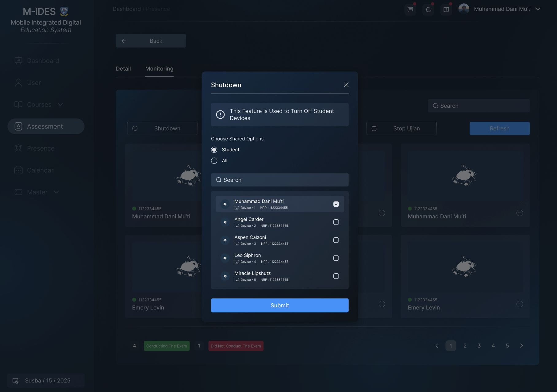This screenshot has width=557, height=392.
Task: Select the Monitoring tab
Action: (x=159, y=69)
